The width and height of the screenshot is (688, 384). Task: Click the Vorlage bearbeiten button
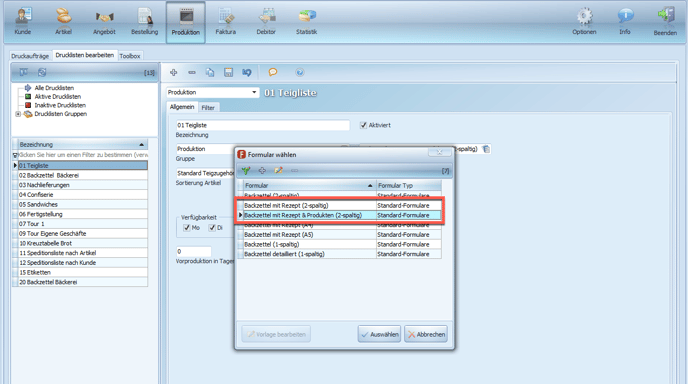coord(276,334)
